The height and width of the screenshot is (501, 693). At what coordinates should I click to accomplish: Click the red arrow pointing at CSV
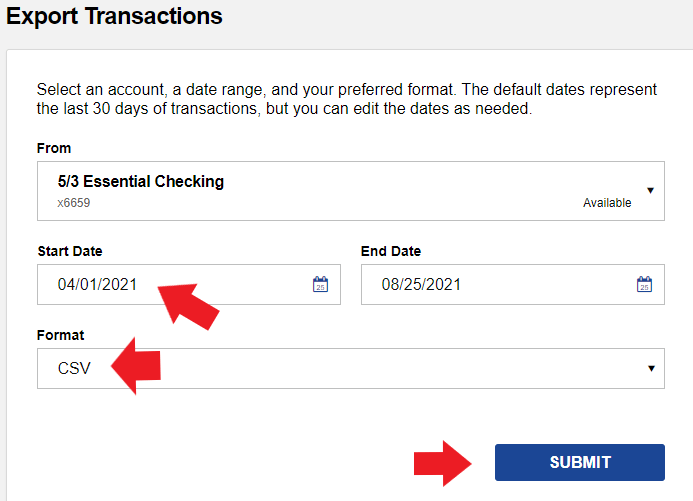point(136,366)
